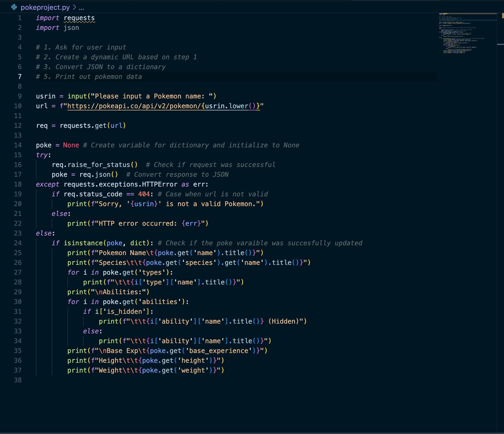Click 'json' in the import on line 2
504x434 pixels.
point(71,28)
